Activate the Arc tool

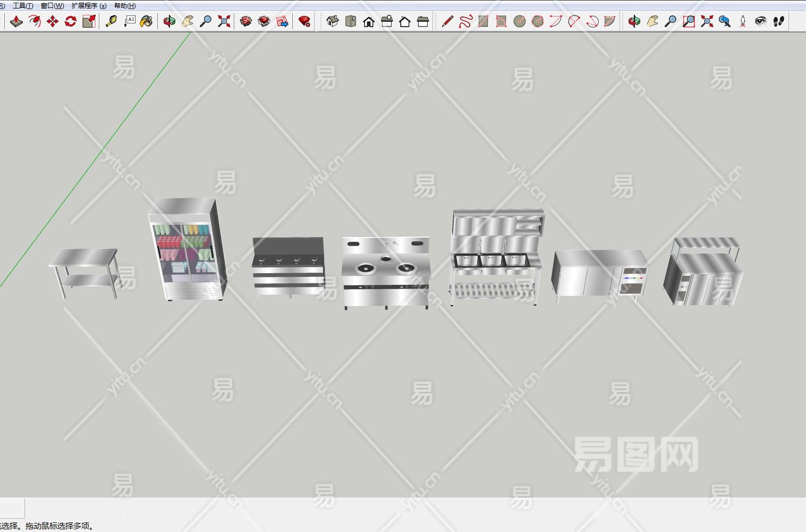[x=556, y=21]
